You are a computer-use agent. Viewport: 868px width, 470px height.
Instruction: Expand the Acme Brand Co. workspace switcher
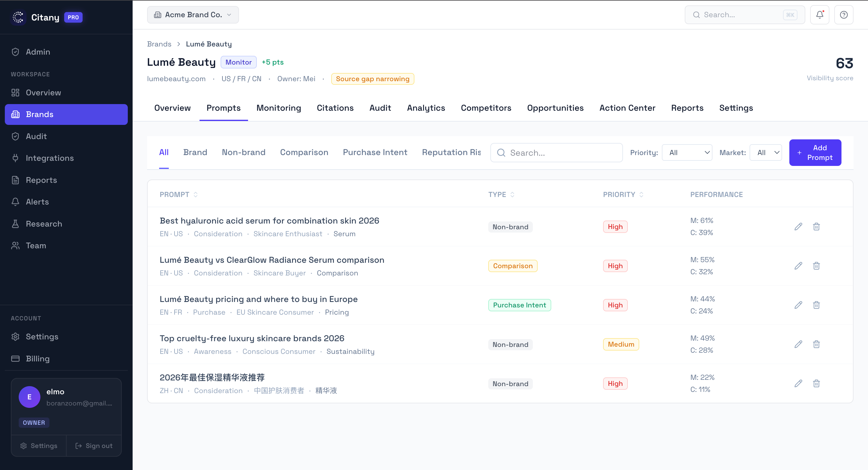click(193, 15)
